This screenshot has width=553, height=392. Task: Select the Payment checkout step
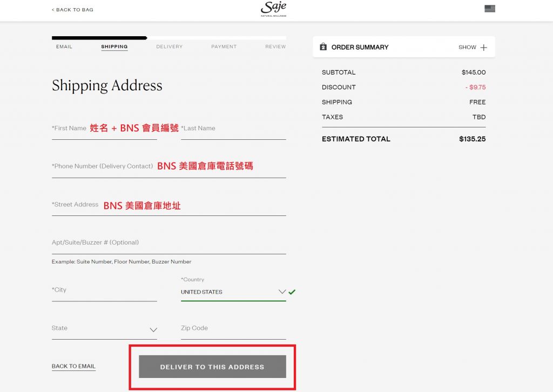(224, 47)
